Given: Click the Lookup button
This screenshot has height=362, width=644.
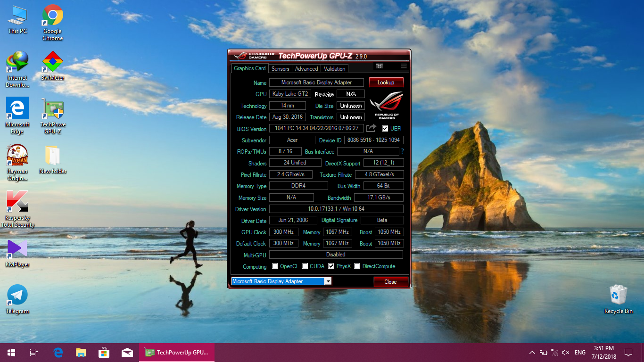Looking at the screenshot, I should tap(386, 82).
